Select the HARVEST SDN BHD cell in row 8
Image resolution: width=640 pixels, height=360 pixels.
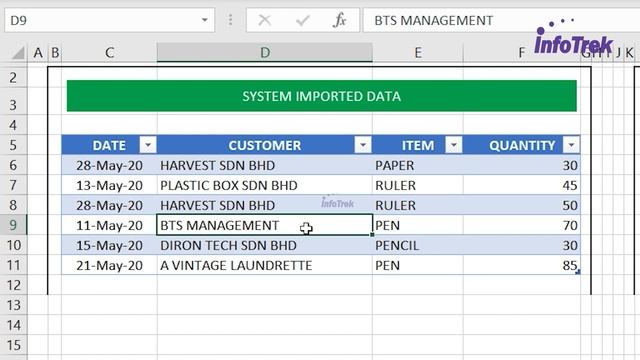[264, 205]
